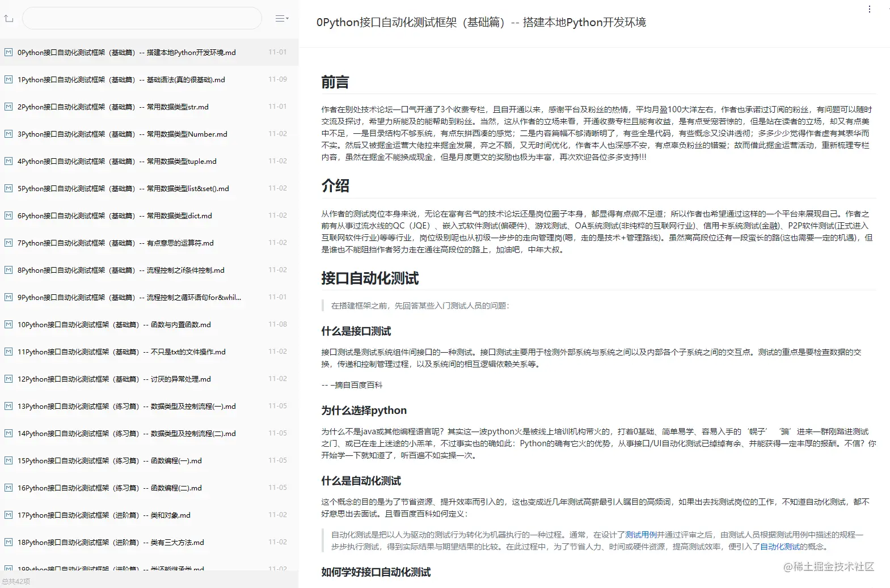
Task: Click the 前言 heading
Action: [335, 83]
